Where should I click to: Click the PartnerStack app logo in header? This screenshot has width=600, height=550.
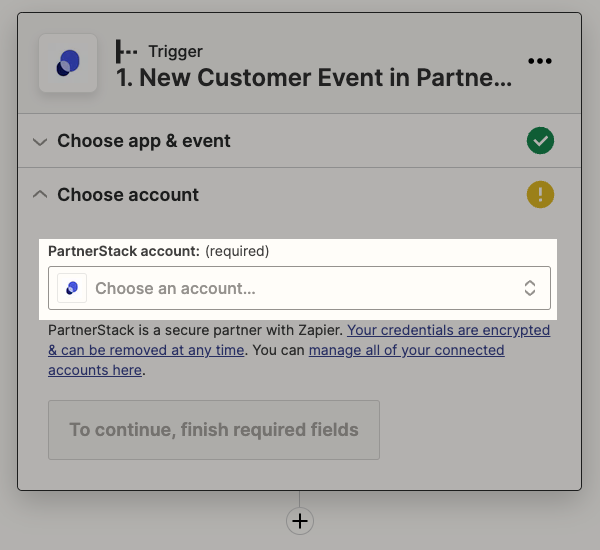point(68,63)
